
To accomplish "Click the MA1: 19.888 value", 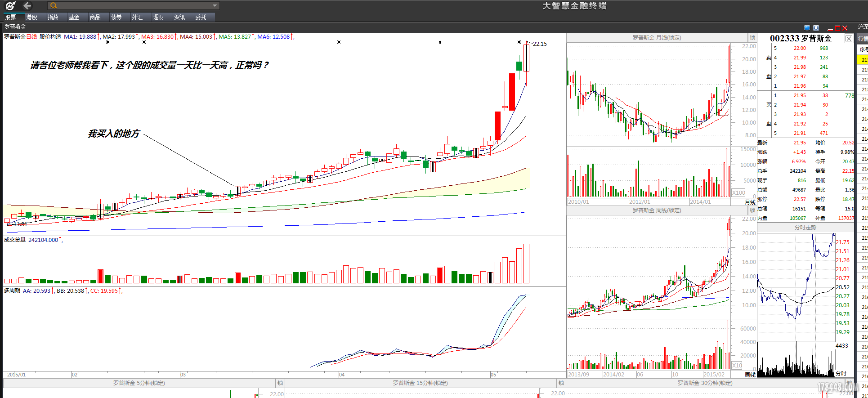I will pyautogui.click(x=80, y=37).
